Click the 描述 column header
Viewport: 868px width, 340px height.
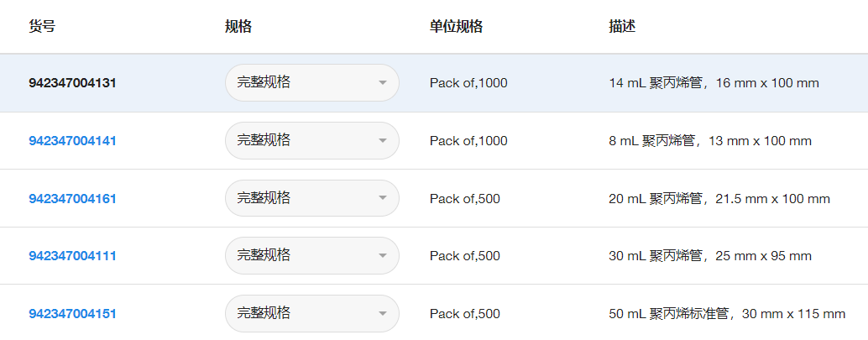(x=622, y=26)
